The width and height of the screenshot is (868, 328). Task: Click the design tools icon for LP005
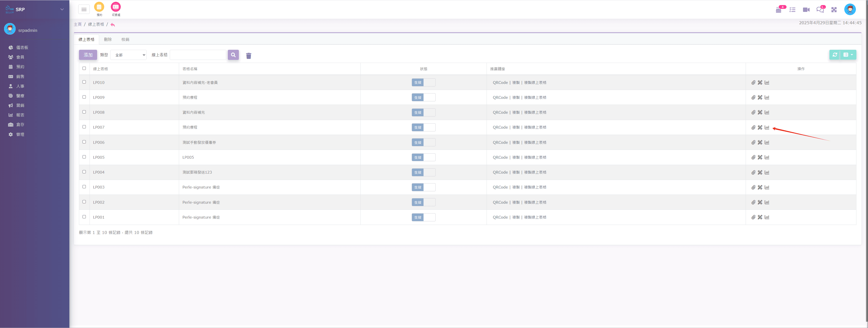click(760, 157)
